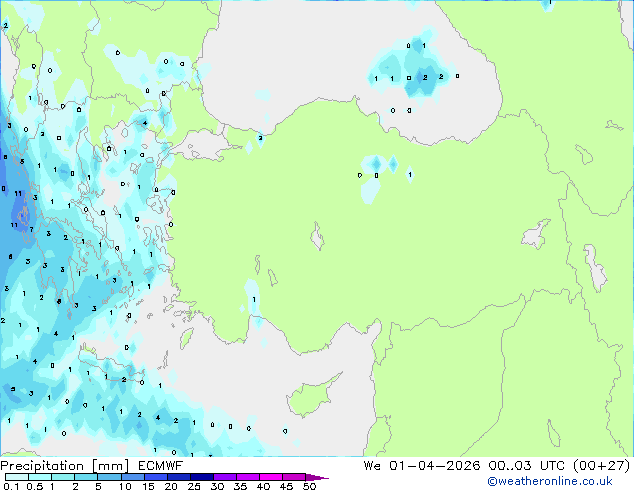Click the 'ECMWF' model label

[x=160, y=466]
